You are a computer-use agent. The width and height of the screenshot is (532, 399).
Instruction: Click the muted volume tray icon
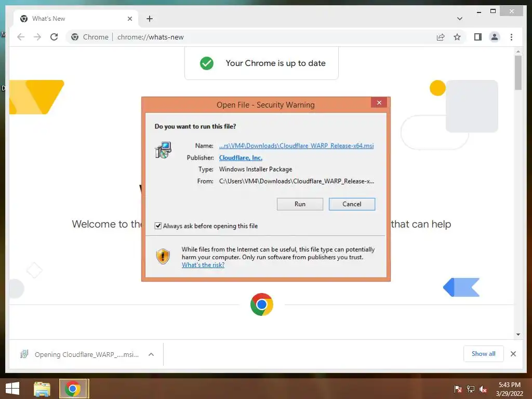[483, 389]
